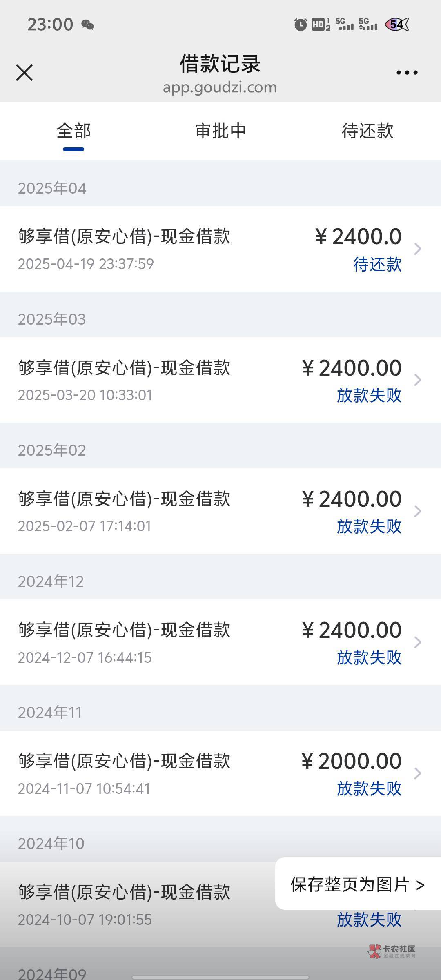Image resolution: width=441 pixels, height=980 pixels.
Task: Tap the 待还款 status on April loan
Action: click(x=377, y=265)
